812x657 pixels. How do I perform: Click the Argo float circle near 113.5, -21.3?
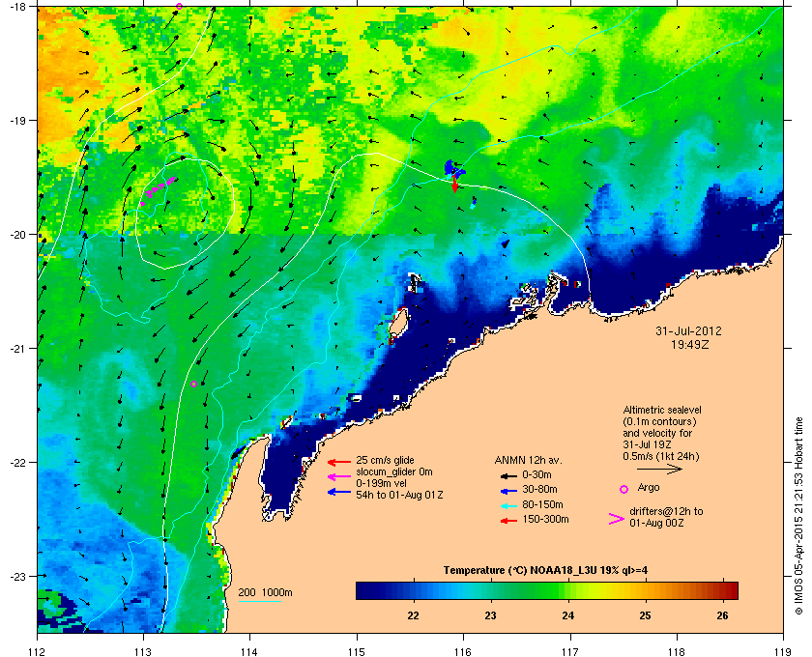pyautogui.click(x=193, y=385)
